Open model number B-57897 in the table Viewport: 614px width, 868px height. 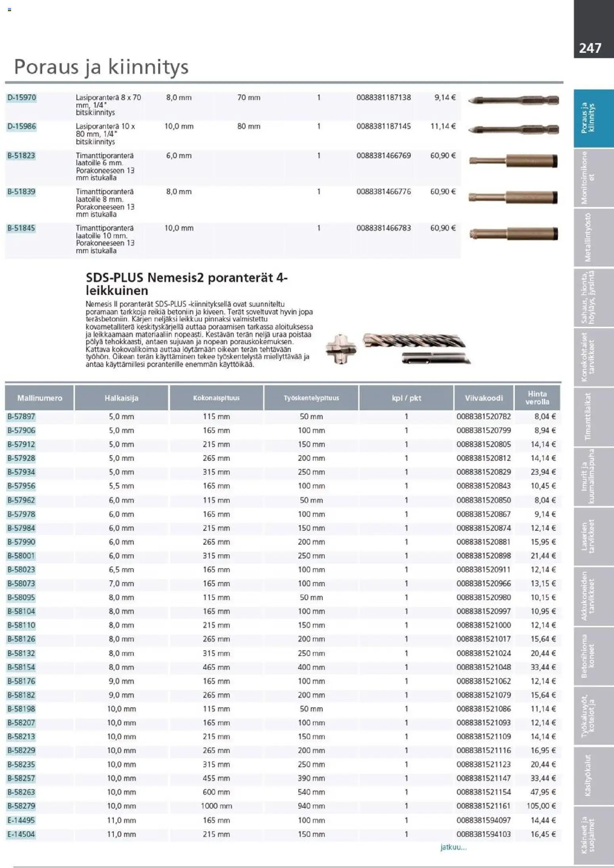pyautogui.click(x=21, y=417)
